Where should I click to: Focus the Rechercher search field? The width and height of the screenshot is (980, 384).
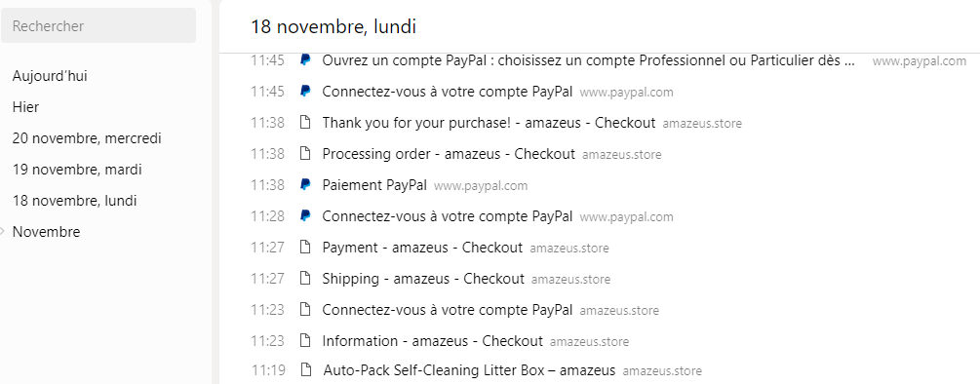98,25
